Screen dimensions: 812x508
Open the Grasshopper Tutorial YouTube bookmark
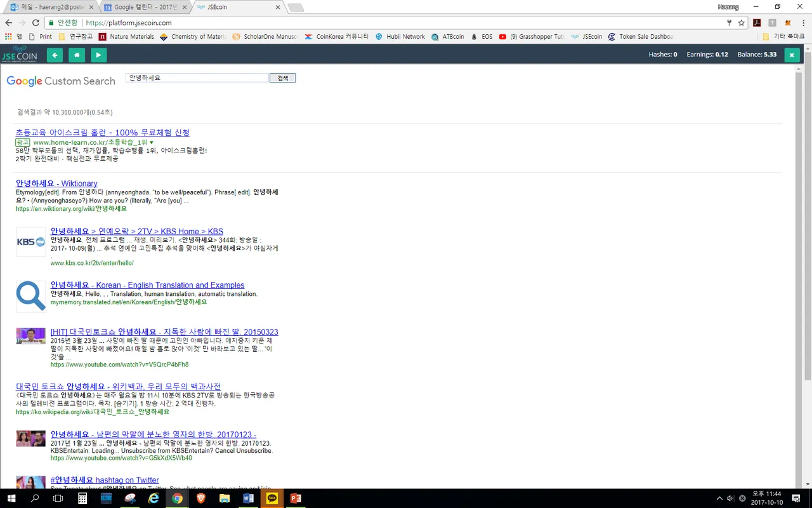point(532,37)
